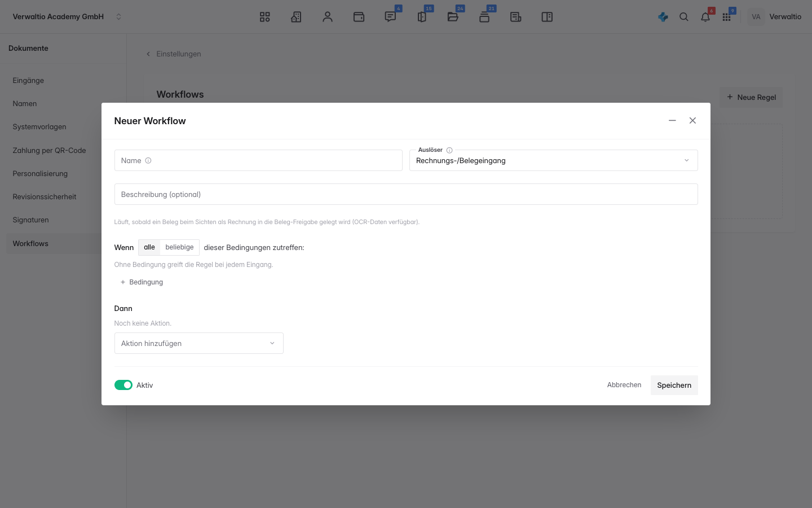Open the dashboard grid icon
Viewport: 812px width, 508px height.
(x=264, y=17)
